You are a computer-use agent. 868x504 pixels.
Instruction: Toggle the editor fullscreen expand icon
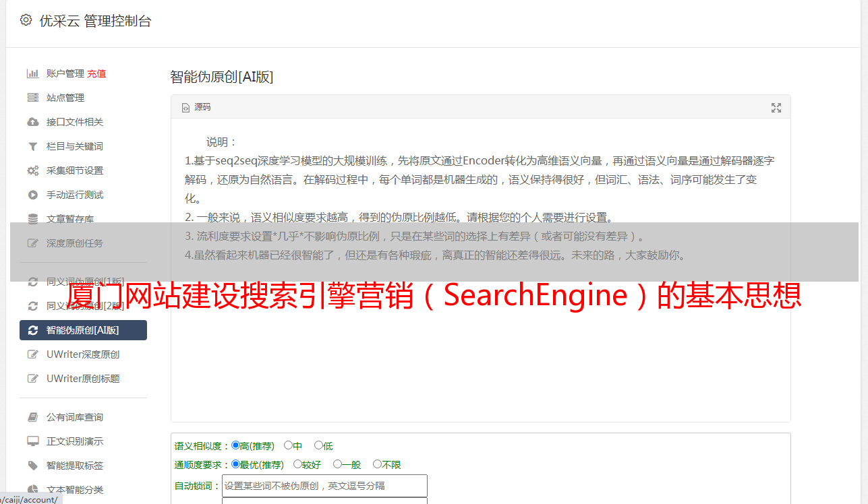[776, 108]
